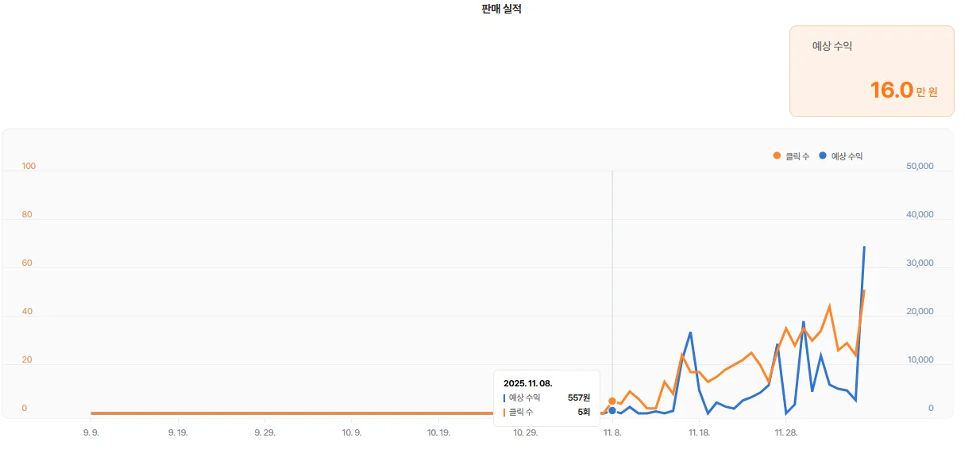Click the blue hover marker on the chart

coord(612,411)
